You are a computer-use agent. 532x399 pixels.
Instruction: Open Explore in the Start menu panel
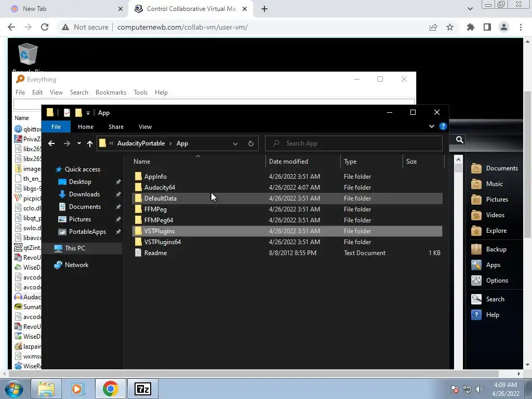click(489, 231)
